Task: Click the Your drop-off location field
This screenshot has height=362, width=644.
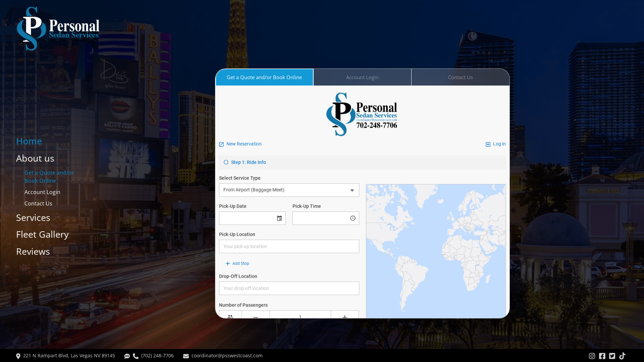Action: tap(289, 288)
